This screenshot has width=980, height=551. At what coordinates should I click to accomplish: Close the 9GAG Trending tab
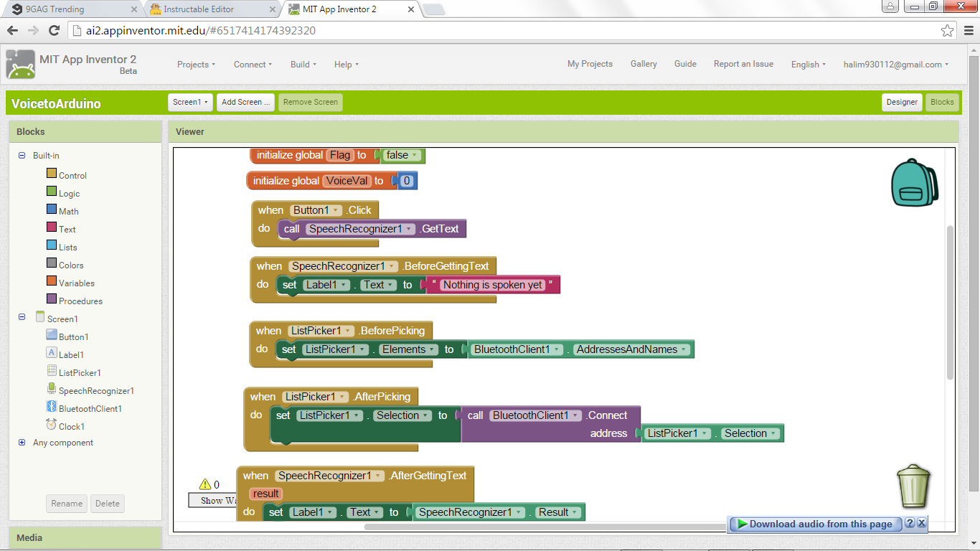click(x=133, y=9)
